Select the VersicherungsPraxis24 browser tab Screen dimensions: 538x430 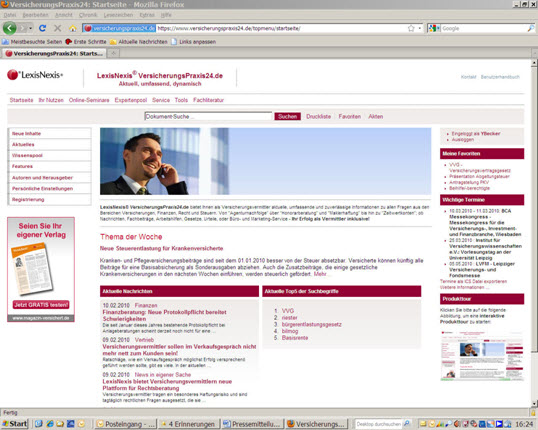54,53
